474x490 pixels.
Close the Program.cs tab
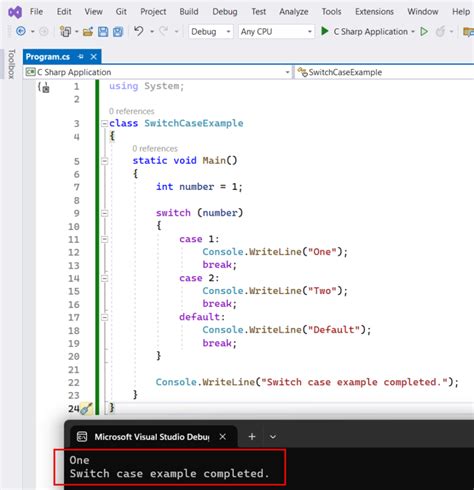[x=94, y=57]
